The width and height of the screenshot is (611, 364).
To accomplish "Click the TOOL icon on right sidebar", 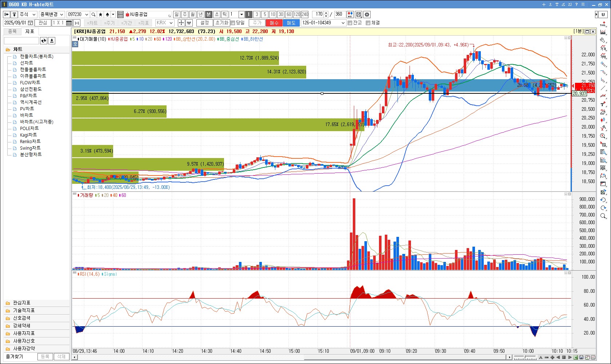I will point(603,24).
